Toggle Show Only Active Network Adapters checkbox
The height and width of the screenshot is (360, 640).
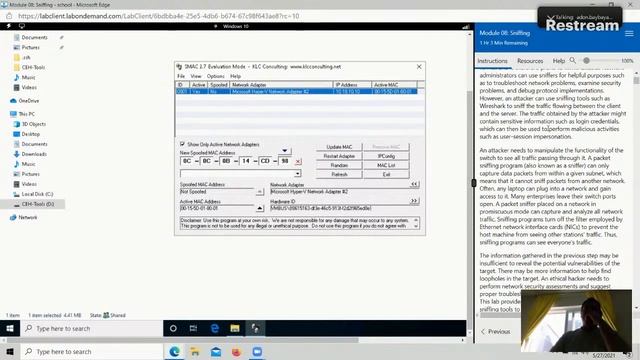pos(182,144)
